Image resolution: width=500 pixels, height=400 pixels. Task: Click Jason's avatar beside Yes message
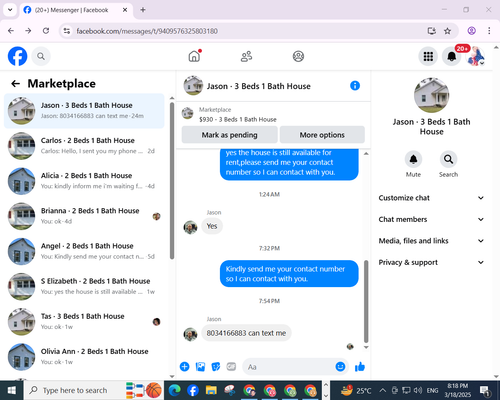pyautogui.click(x=190, y=227)
